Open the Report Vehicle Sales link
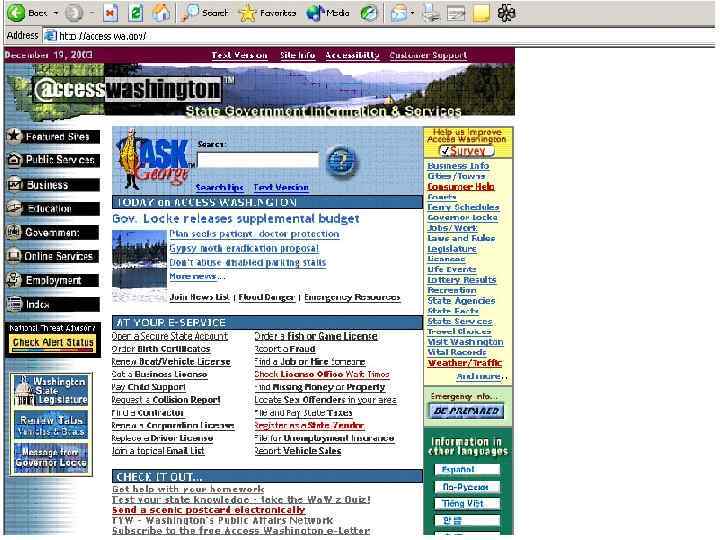 click(x=298, y=451)
